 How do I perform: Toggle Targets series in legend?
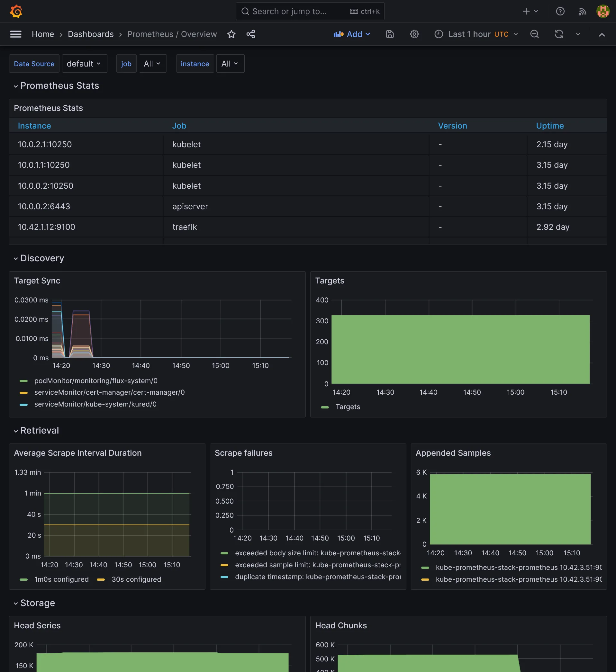(x=348, y=407)
